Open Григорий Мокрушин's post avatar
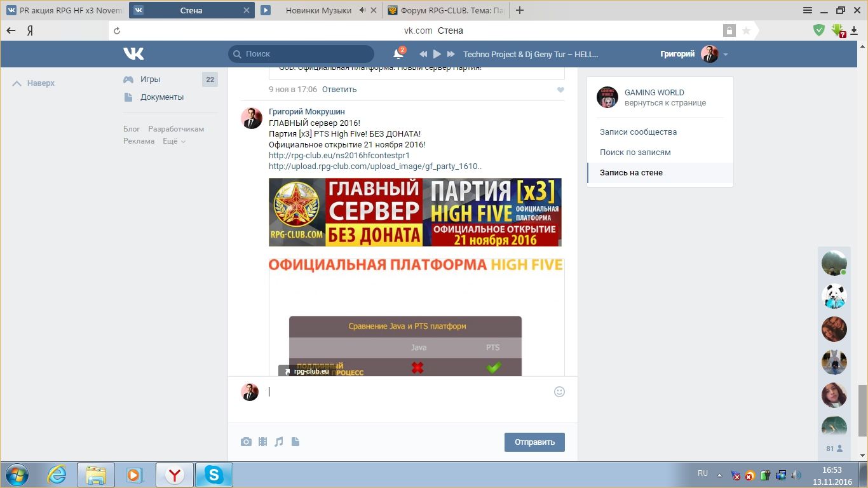 (x=252, y=118)
